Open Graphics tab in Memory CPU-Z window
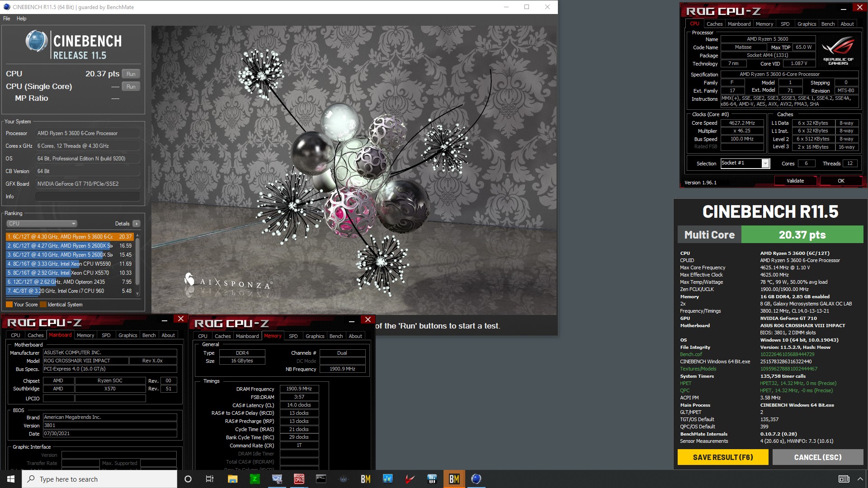Screen dimensions: 868x488 [315, 336]
